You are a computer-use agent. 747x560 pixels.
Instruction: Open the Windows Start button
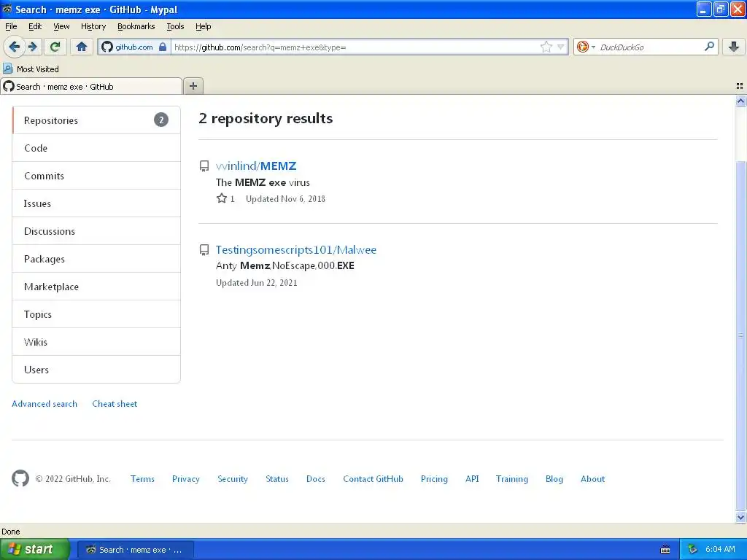coord(34,550)
